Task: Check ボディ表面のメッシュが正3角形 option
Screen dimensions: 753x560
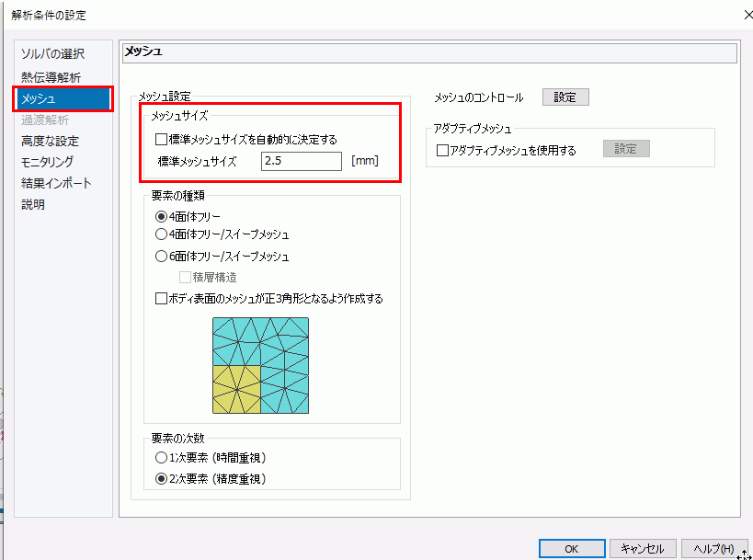Action: coord(163,299)
